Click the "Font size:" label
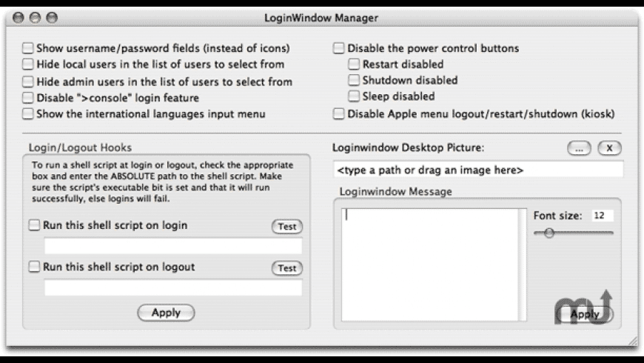The width and height of the screenshot is (644, 363). point(557,216)
